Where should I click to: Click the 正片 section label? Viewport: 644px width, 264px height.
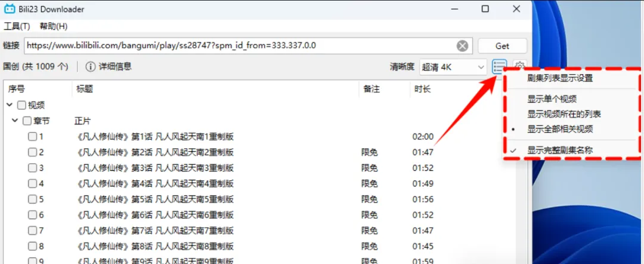tap(82, 121)
